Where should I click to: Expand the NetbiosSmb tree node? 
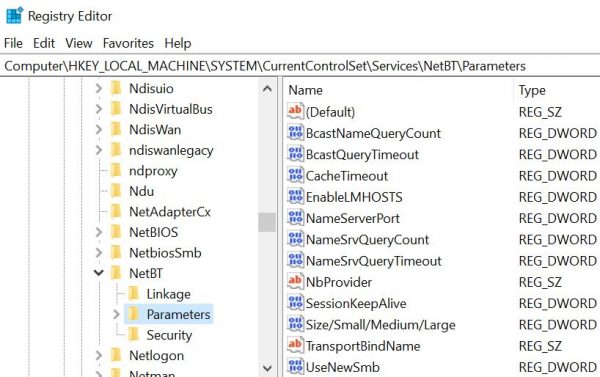[99, 253]
